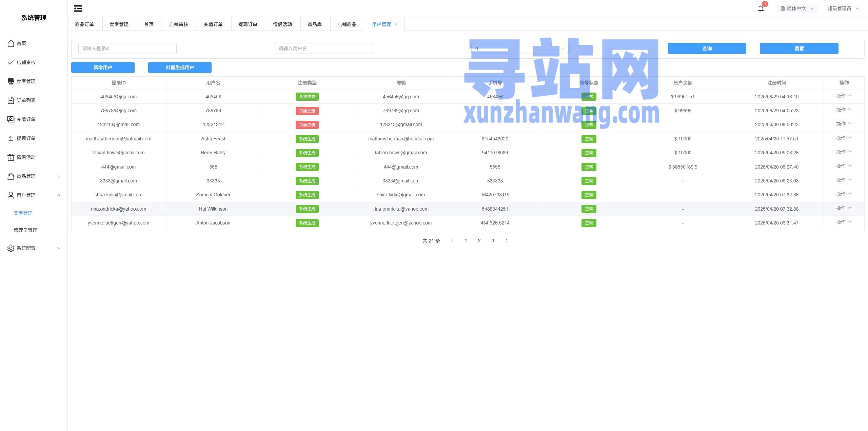Click the person icon beside 用户管理
The height and width of the screenshot is (431, 868).
point(11,195)
